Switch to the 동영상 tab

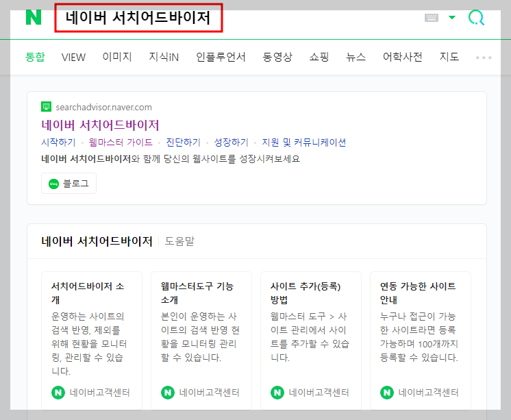277,57
